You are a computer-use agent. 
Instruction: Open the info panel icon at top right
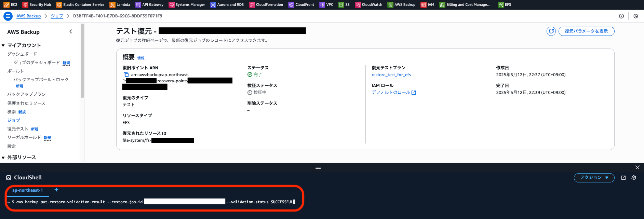tap(621, 16)
